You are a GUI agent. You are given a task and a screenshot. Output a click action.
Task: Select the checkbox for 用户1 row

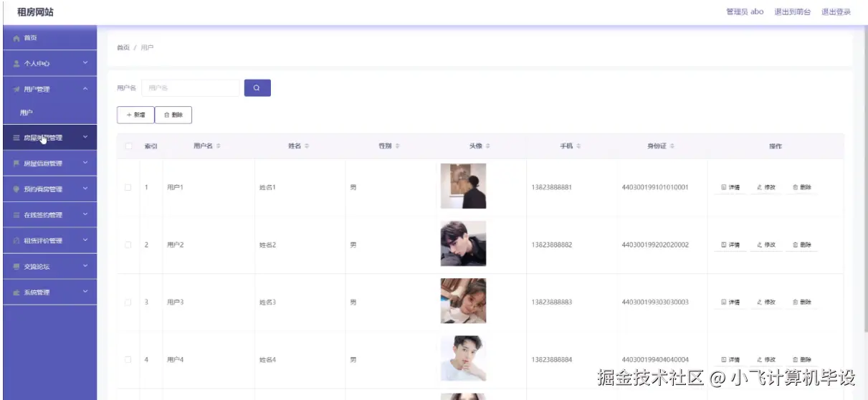point(129,187)
